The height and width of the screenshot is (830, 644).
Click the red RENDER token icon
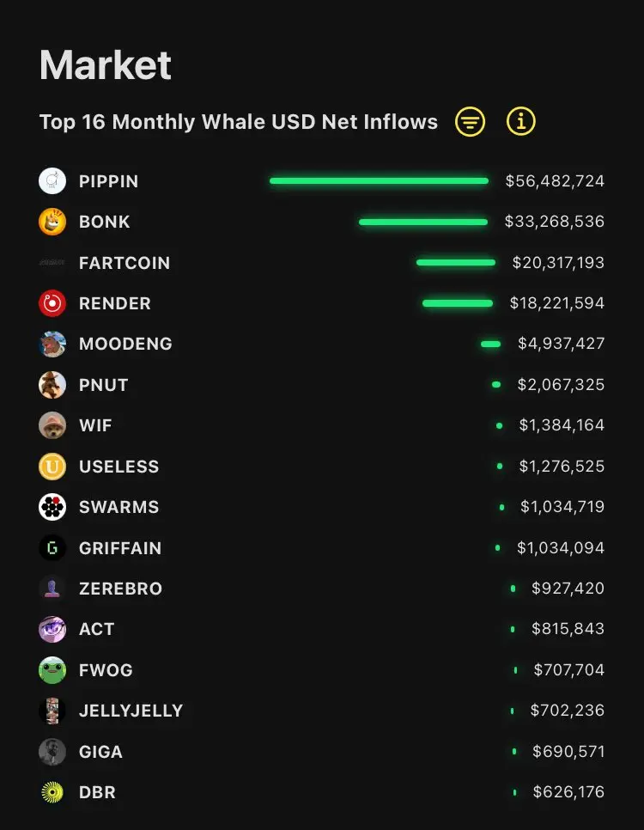tap(52, 303)
